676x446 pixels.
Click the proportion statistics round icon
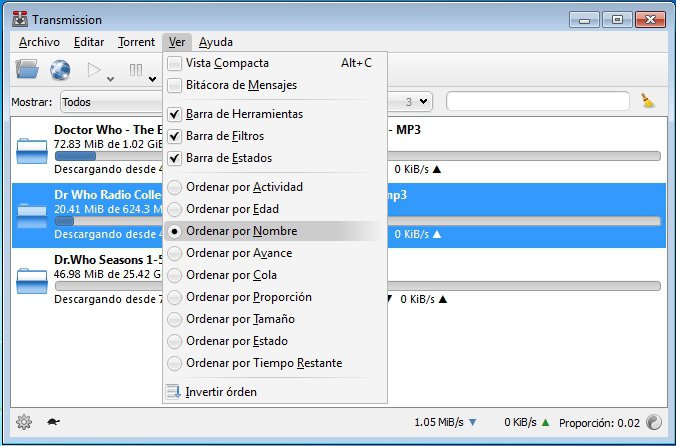[x=654, y=422]
